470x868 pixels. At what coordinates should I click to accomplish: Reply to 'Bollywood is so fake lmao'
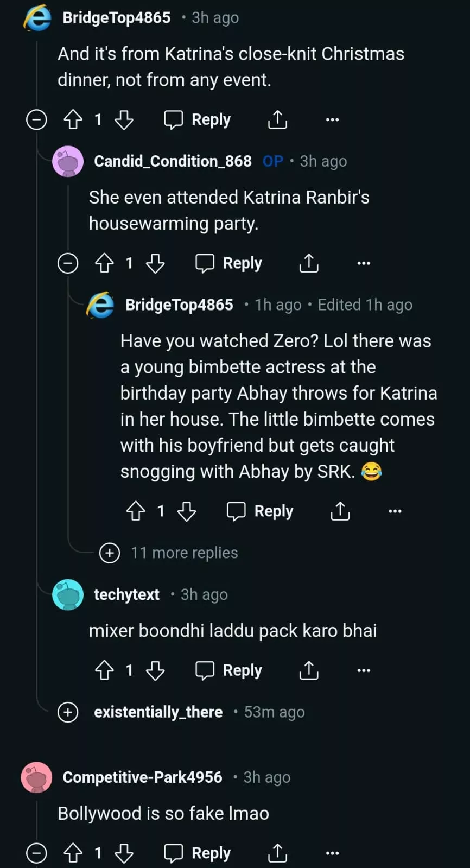point(198,853)
